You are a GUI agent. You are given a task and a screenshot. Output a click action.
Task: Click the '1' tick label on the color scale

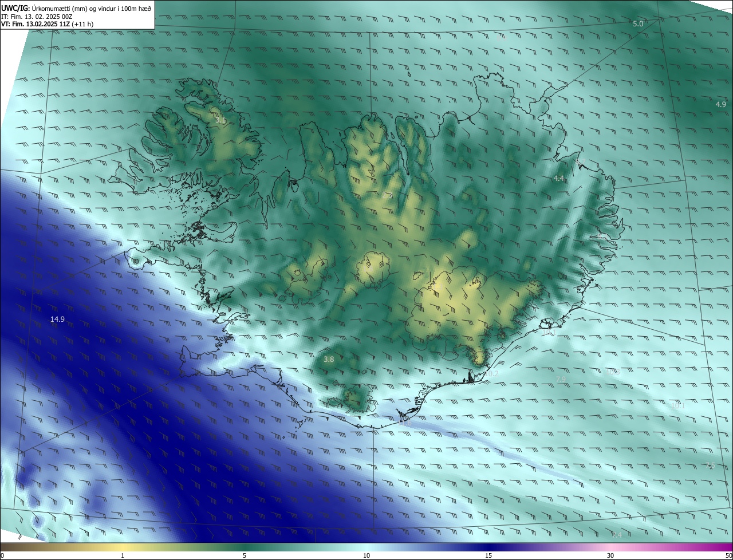[x=123, y=555]
